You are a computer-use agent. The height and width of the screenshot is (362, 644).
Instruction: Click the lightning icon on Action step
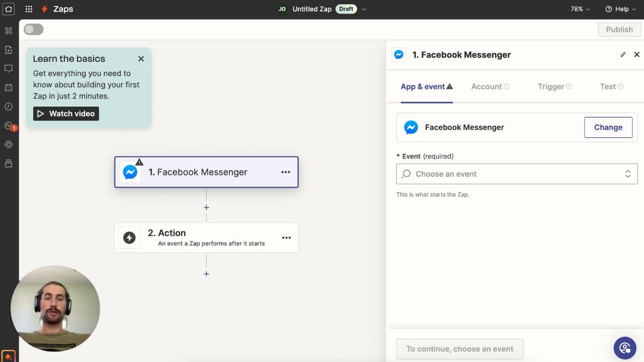129,237
